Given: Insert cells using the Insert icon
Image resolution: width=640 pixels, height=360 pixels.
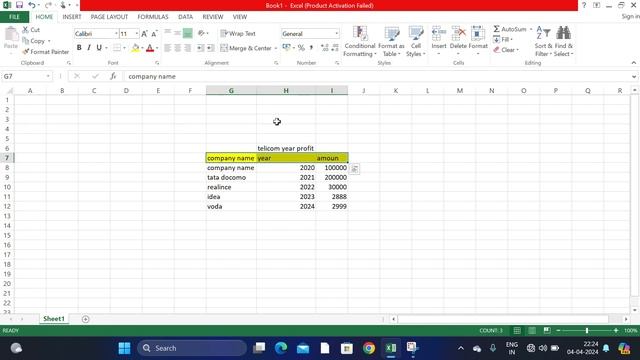Looking at the screenshot, I should point(439,33).
